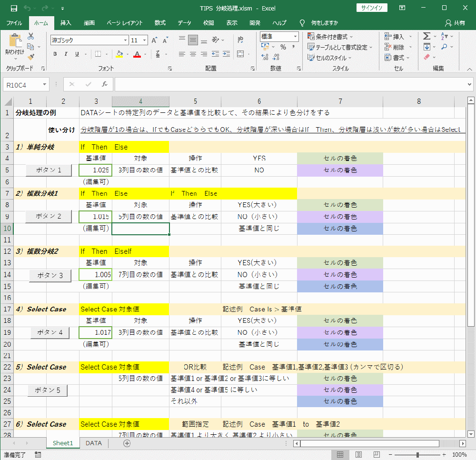The height and width of the screenshot is (460, 476).
Task: Open the ファイル tab
Action: [14, 23]
